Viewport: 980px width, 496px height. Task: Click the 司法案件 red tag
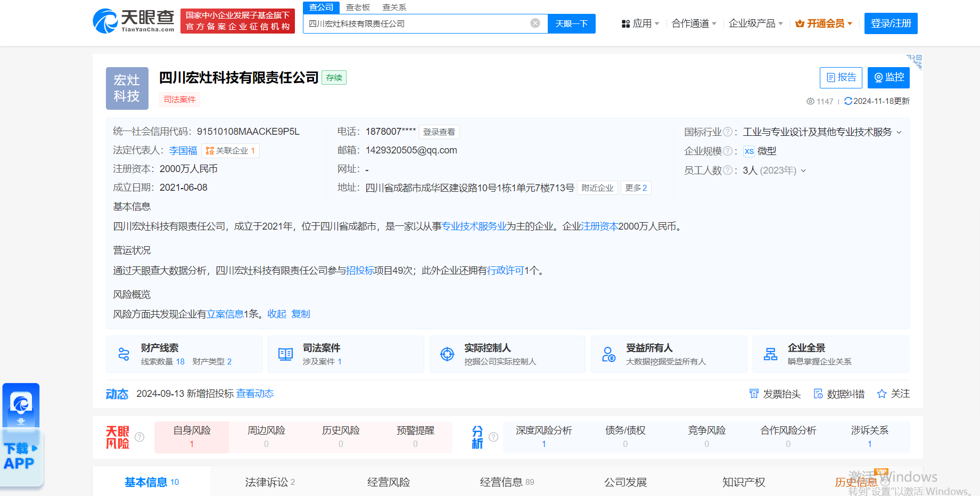(x=179, y=100)
